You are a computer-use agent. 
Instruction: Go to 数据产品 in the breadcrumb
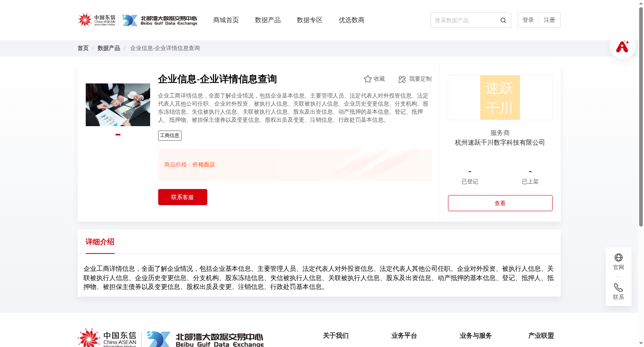(x=109, y=48)
